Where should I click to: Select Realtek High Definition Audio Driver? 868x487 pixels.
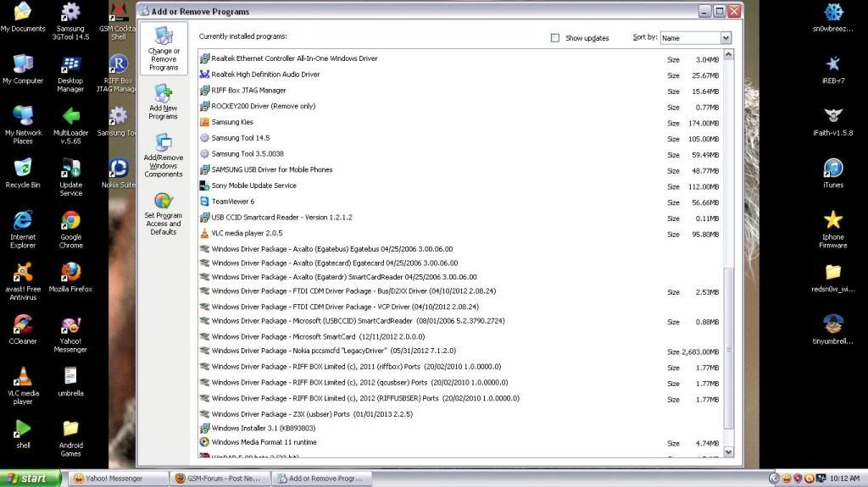click(265, 75)
